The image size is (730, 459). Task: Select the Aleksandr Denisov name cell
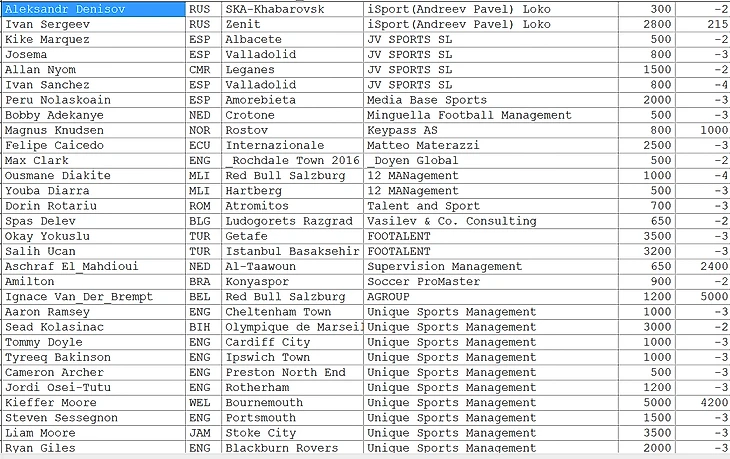coord(94,9)
